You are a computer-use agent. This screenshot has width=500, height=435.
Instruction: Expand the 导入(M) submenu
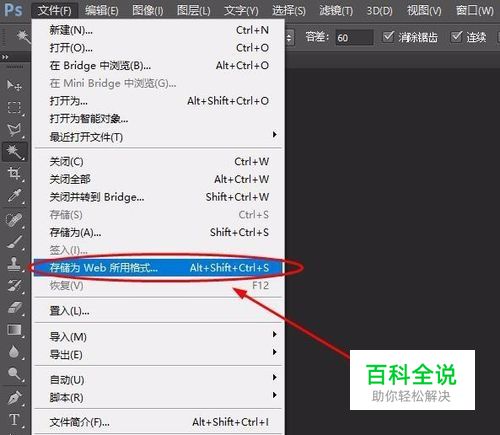pos(158,336)
